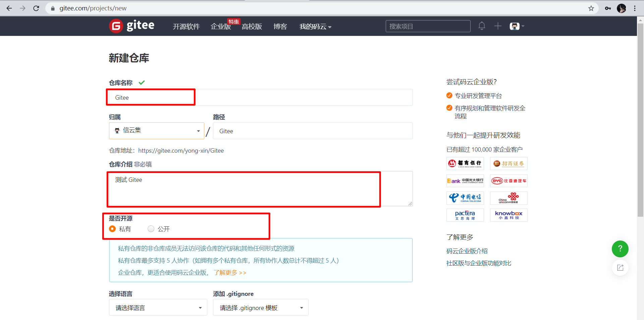Screen dimensions: 644x320
Task: Bookmark this page with the star icon
Action: tap(591, 8)
